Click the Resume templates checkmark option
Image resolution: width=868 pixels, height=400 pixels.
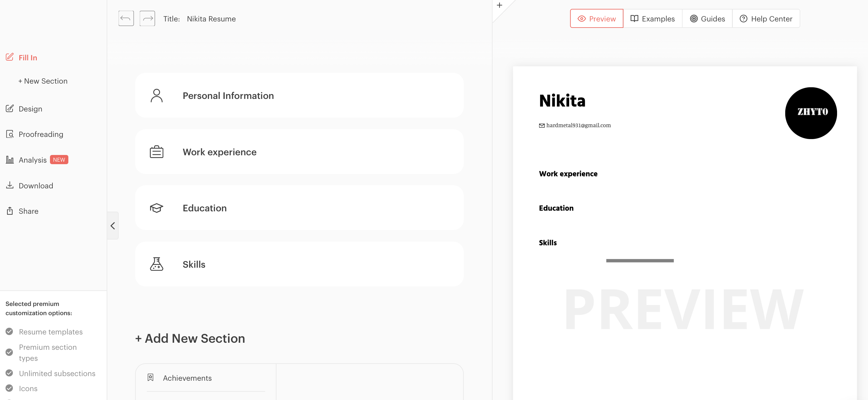point(10,331)
